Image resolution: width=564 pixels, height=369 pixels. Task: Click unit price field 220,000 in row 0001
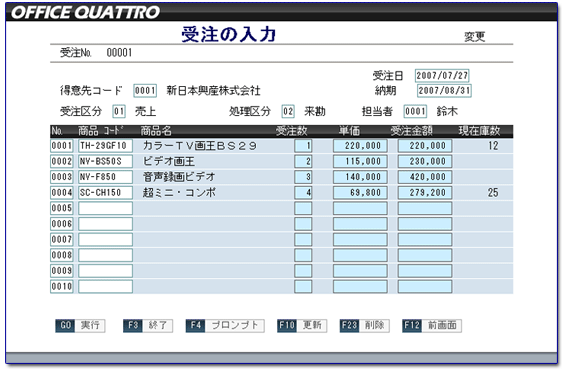(360, 146)
